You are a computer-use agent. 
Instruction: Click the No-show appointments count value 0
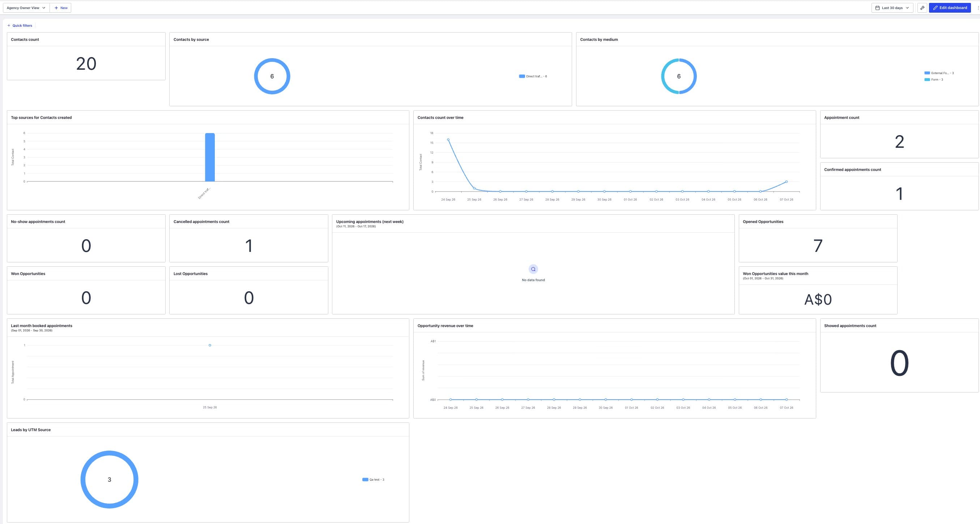click(86, 246)
